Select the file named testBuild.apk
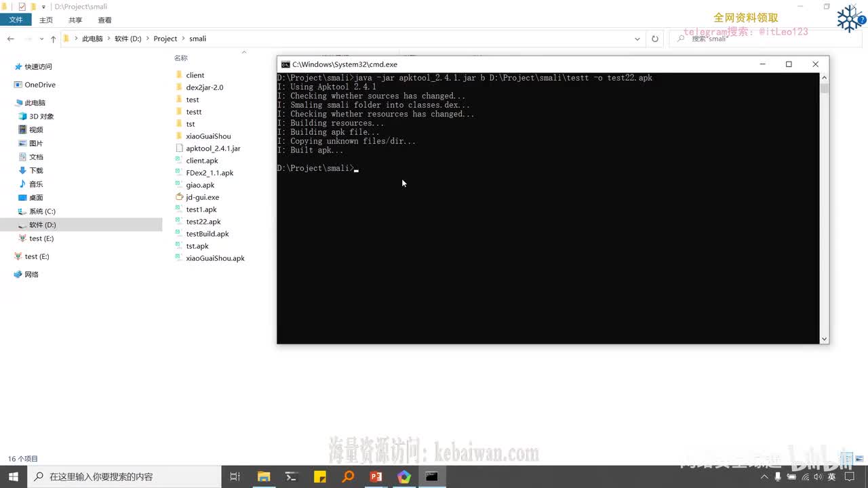The image size is (868, 488). pos(208,234)
